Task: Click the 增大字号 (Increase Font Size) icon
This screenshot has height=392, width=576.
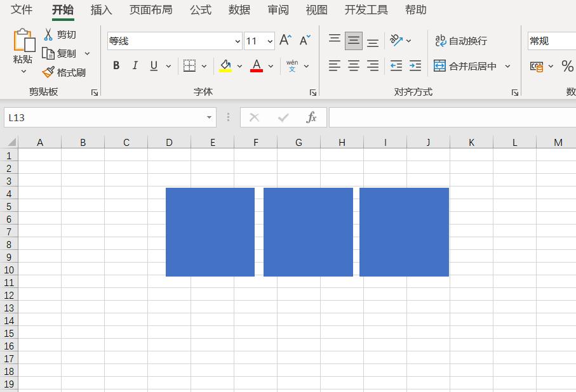Action: [284, 39]
